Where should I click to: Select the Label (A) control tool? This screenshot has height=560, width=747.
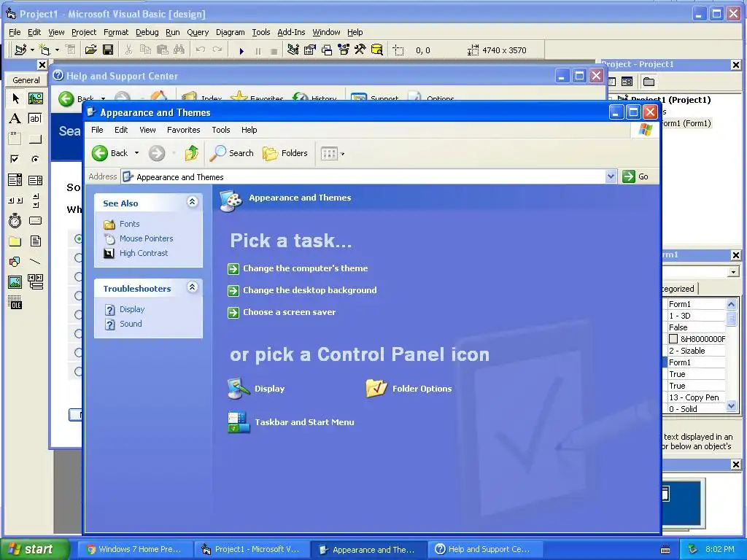click(15, 119)
